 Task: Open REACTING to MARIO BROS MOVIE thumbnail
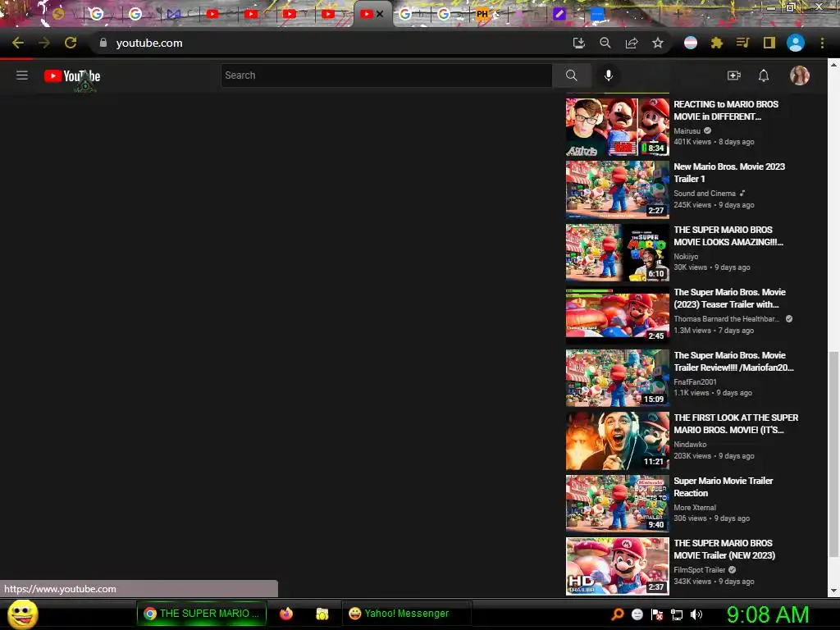point(617,127)
